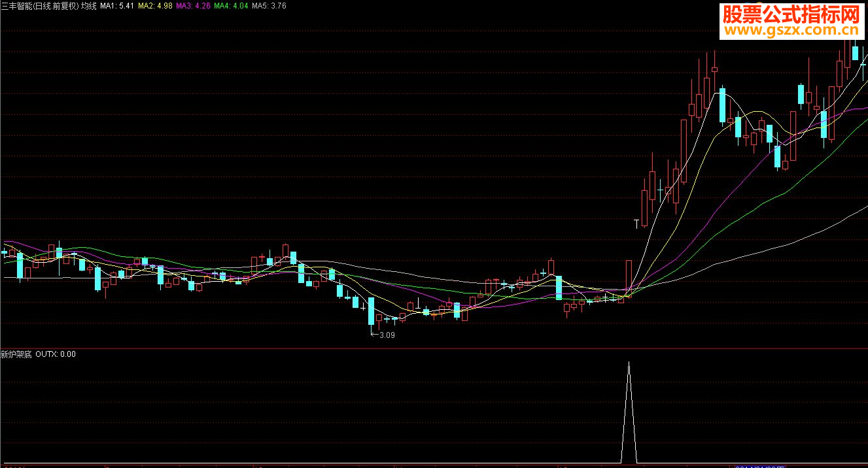Click the MA5: 3.76 value
Viewport: 868px width, 468px height.
pyautogui.click(x=269, y=6)
